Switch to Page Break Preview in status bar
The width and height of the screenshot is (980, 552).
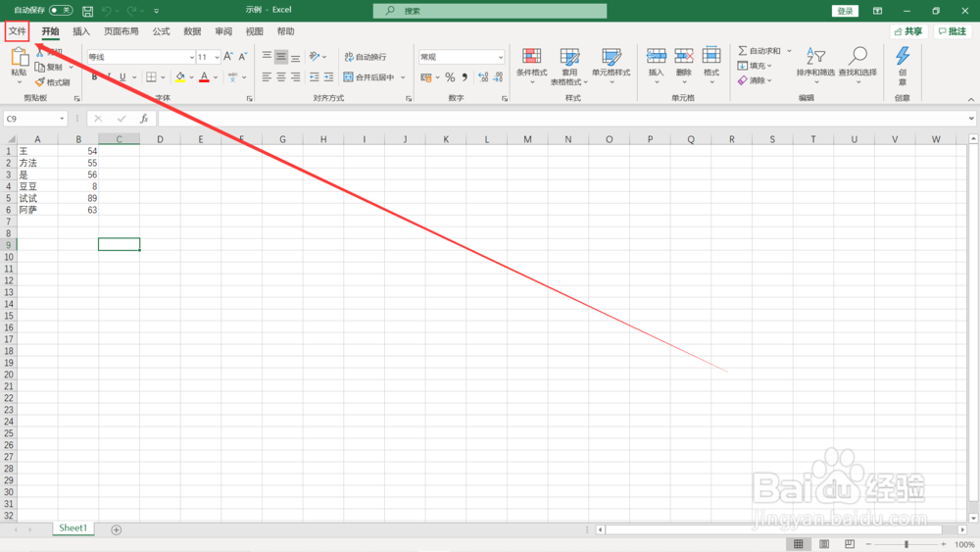850,544
